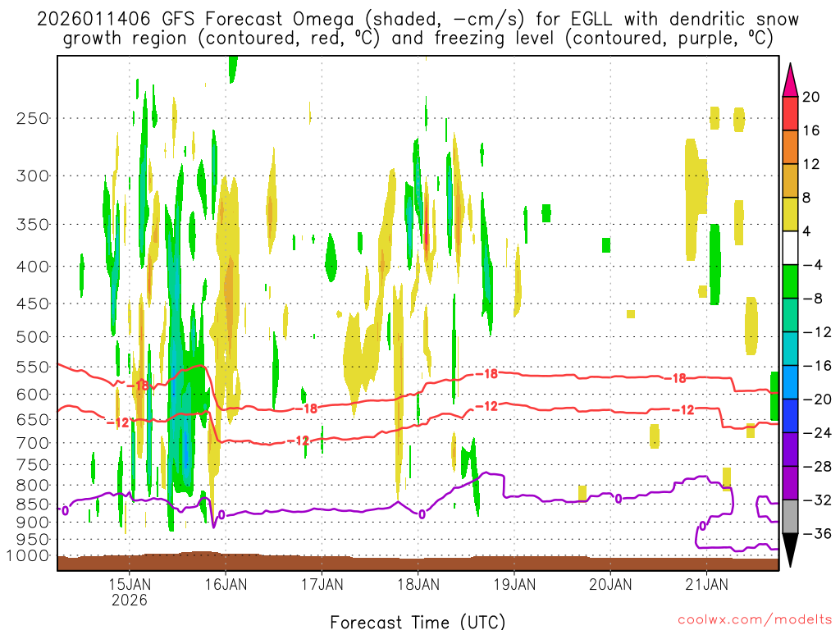The height and width of the screenshot is (630, 840).
Task: Click the 15JAN date label
Action: [129, 584]
